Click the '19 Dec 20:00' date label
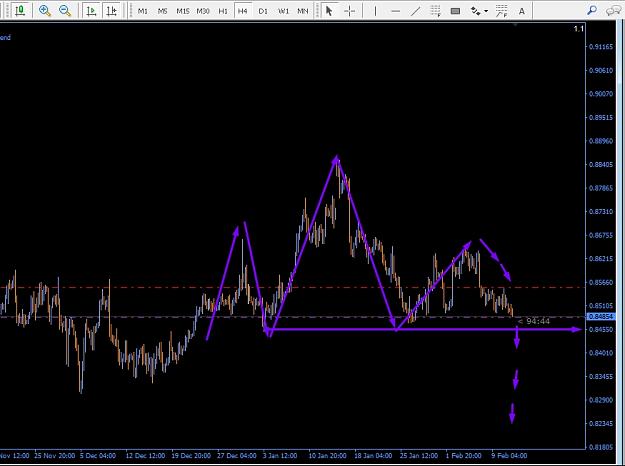Viewport: 625px width, 466px height. [191, 456]
